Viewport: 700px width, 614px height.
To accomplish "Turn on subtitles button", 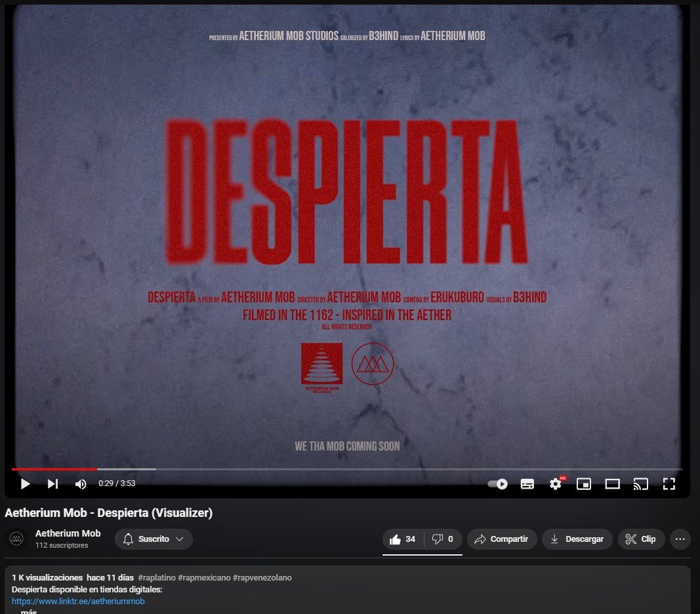I will click(527, 484).
